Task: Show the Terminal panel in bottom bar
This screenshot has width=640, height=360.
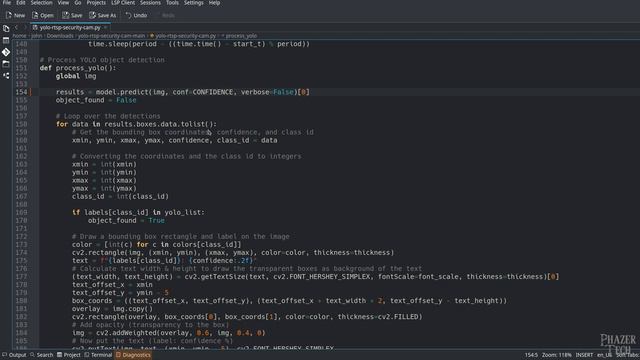Action: pyautogui.click(x=98, y=355)
